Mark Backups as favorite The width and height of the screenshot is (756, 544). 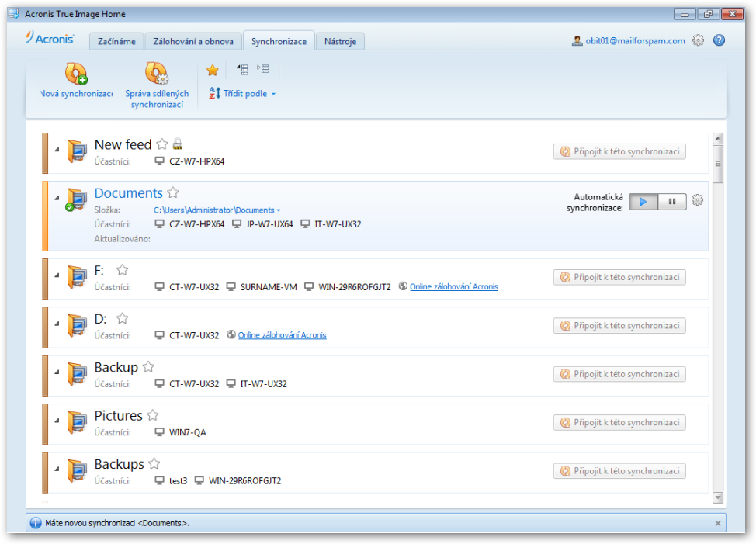coord(154,463)
